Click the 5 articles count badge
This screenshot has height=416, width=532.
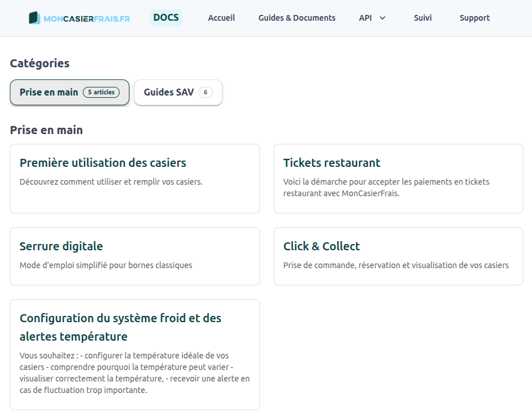pos(101,92)
